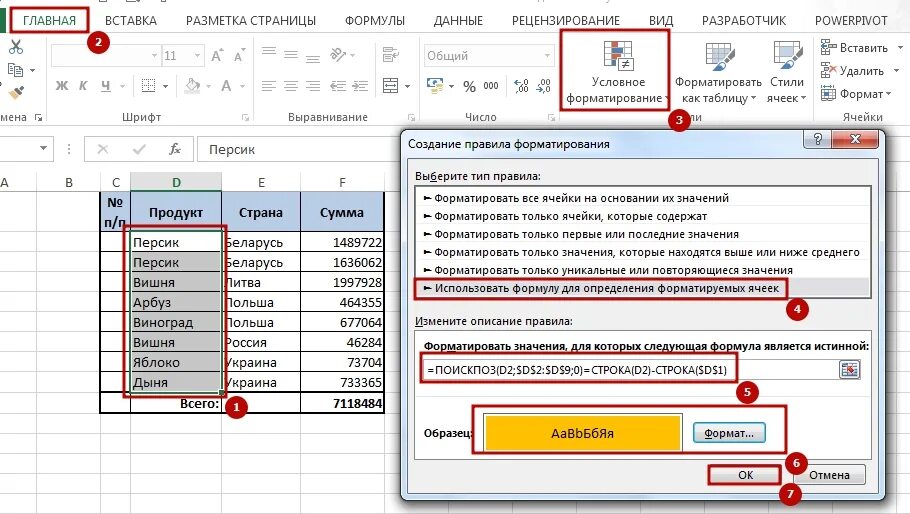Apply thousands separator 000 format
The image size is (910, 514).
tap(491, 86)
